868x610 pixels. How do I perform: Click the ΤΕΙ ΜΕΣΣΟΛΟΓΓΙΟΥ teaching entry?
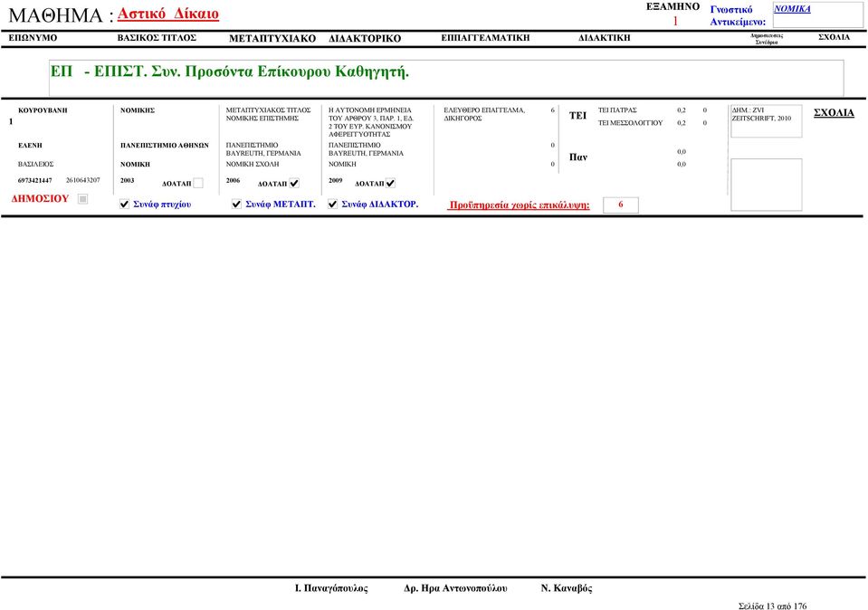tap(630, 123)
